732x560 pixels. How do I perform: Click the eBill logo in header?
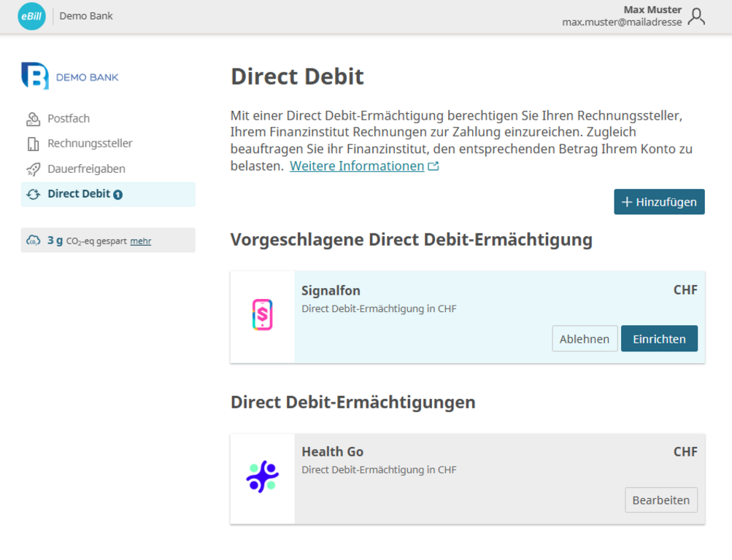tap(31, 16)
